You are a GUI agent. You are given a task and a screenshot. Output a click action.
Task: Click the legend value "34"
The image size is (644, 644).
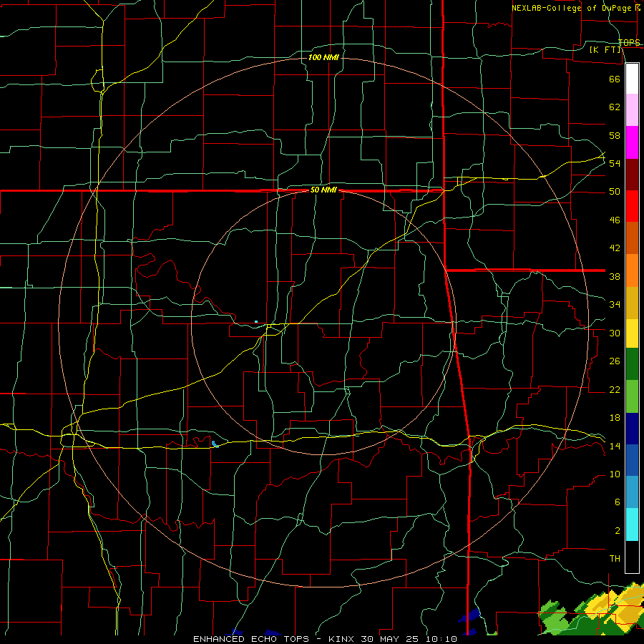615,305
